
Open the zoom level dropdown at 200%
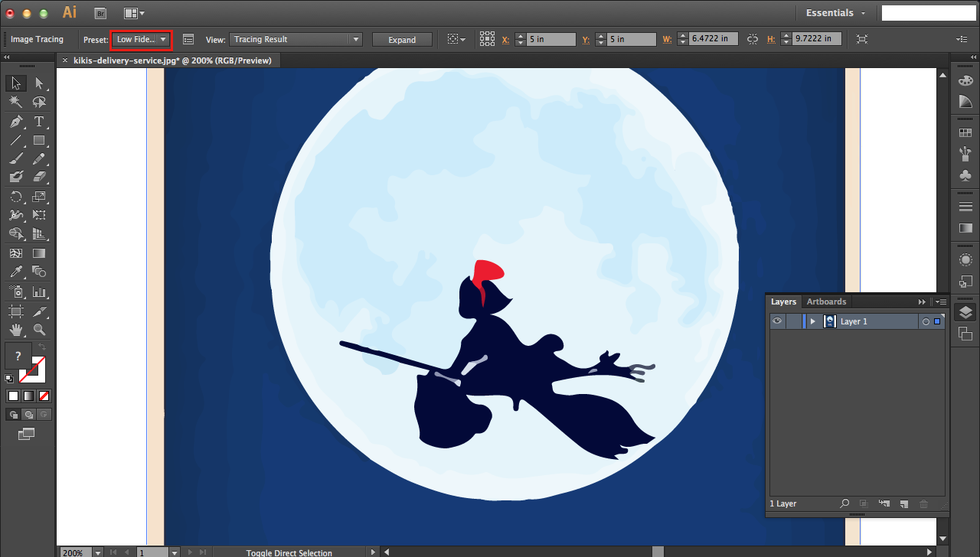(x=98, y=552)
